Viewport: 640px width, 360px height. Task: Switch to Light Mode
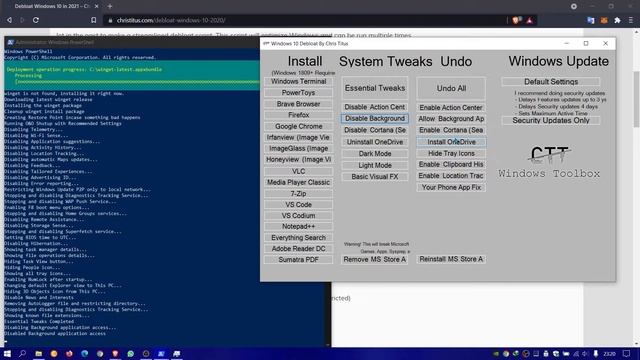coord(375,165)
